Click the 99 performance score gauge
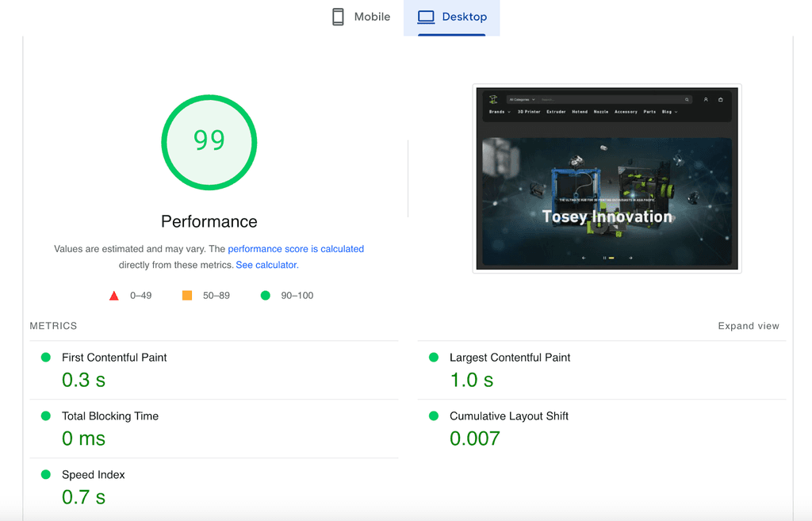 tap(209, 142)
